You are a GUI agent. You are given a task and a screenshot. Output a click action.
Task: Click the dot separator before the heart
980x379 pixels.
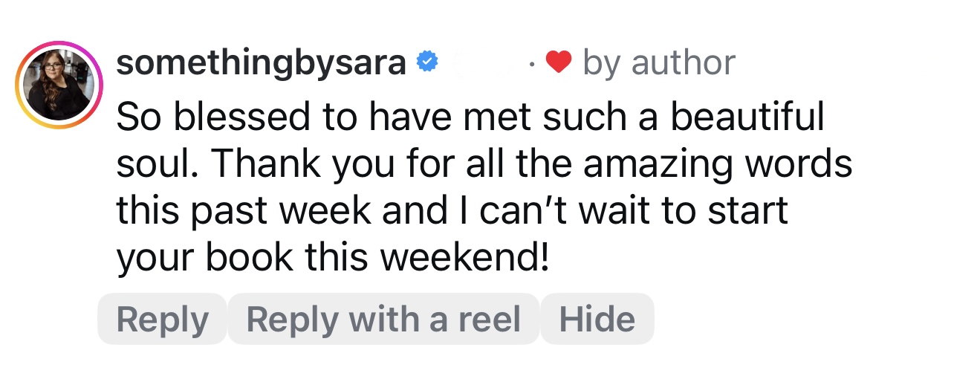(532, 65)
